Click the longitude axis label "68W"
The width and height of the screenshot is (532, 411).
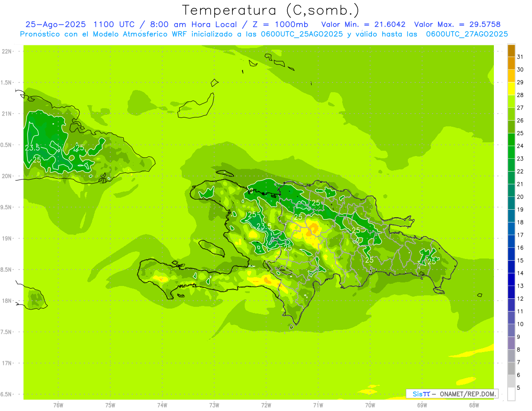coord(474,405)
